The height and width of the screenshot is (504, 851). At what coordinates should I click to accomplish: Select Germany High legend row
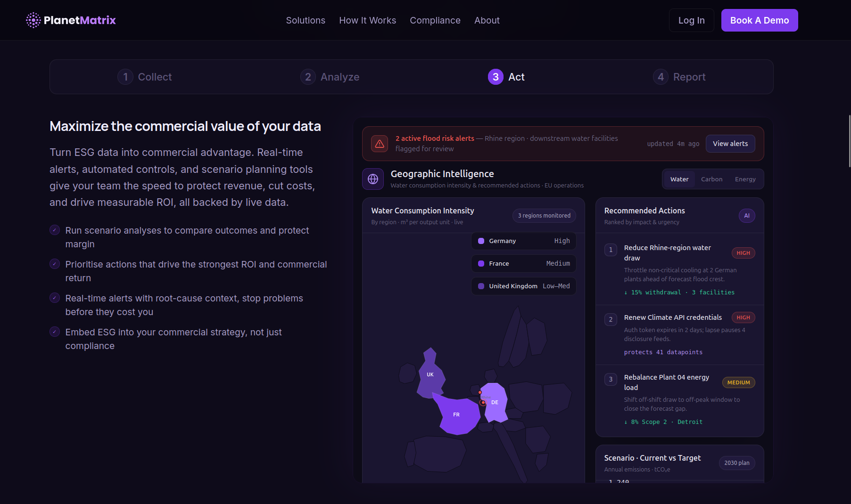pyautogui.click(x=524, y=241)
